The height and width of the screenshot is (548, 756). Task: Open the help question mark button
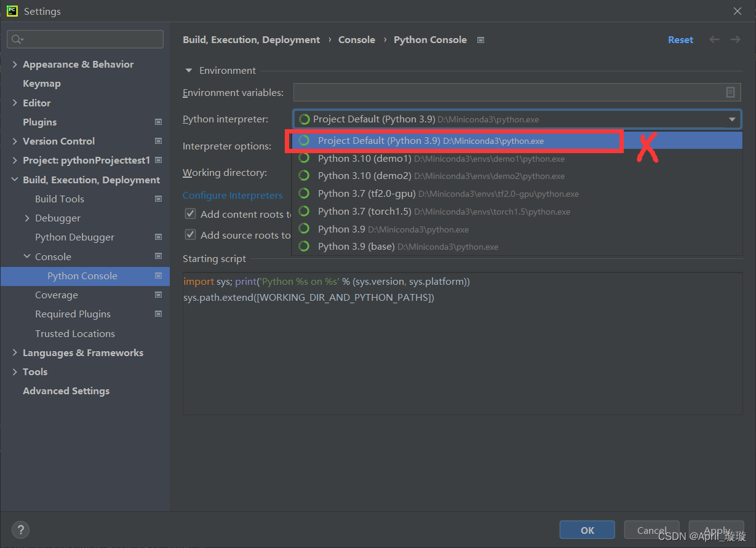pyautogui.click(x=20, y=530)
